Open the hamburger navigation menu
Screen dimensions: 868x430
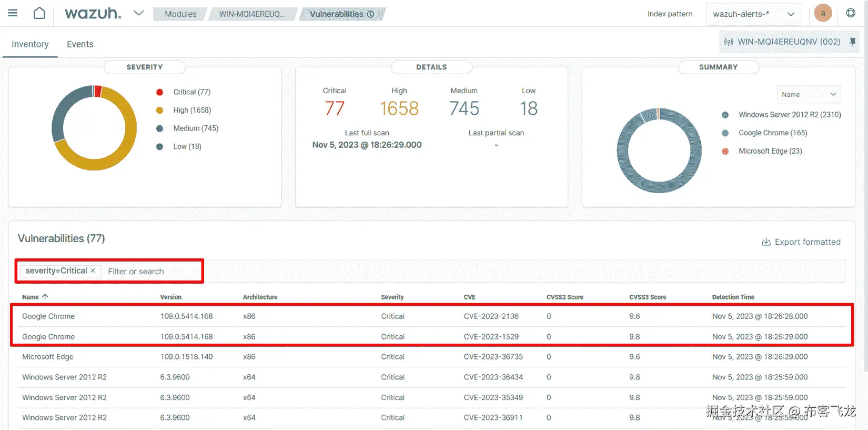[13, 13]
